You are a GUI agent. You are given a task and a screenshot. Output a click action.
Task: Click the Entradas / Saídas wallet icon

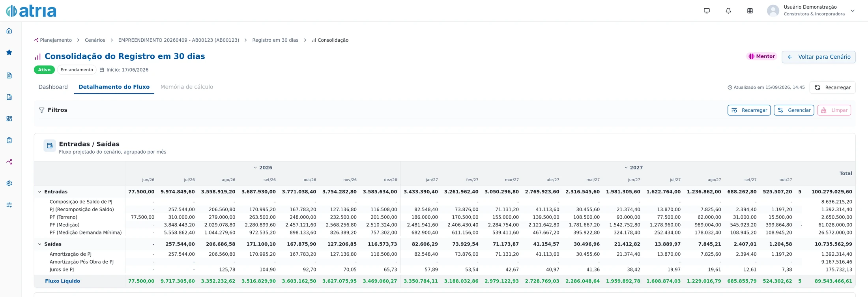coord(50,146)
